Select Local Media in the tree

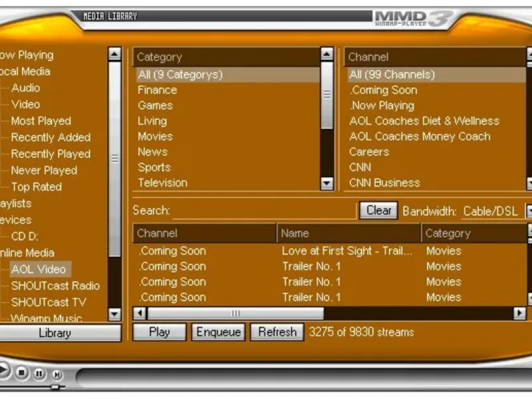(25, 72)
